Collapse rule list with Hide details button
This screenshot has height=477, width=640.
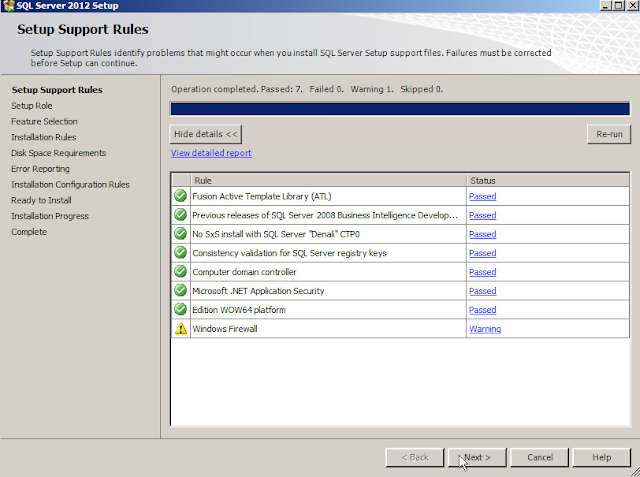coord(206,134)
